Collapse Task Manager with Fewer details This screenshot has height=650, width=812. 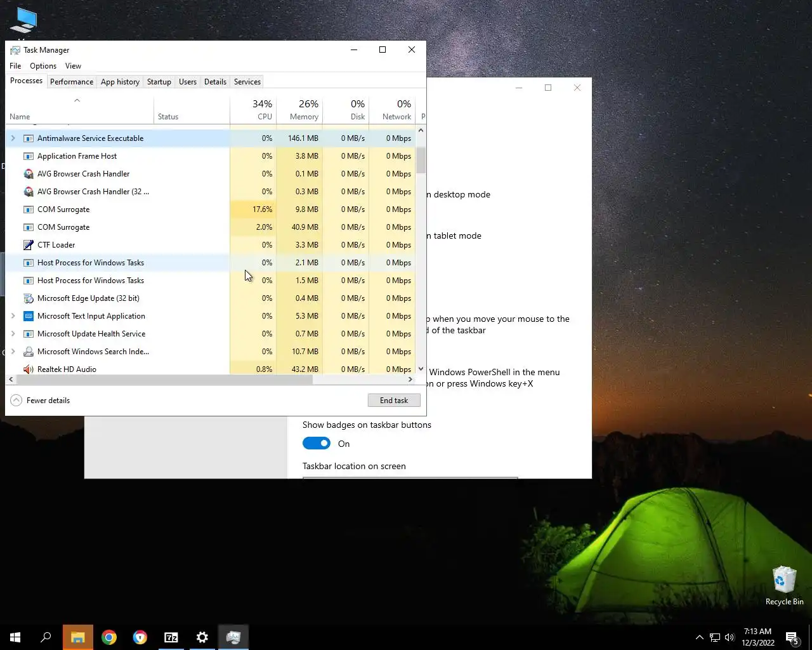point(40,401)
